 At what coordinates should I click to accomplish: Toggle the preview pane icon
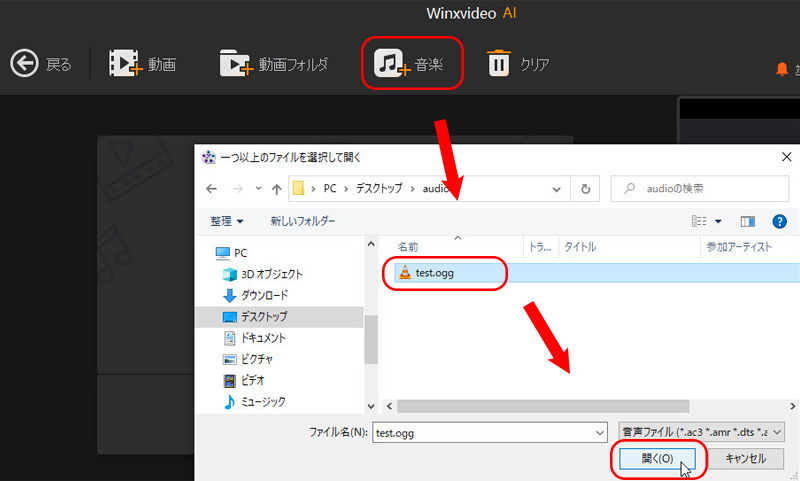coord(747,221)
